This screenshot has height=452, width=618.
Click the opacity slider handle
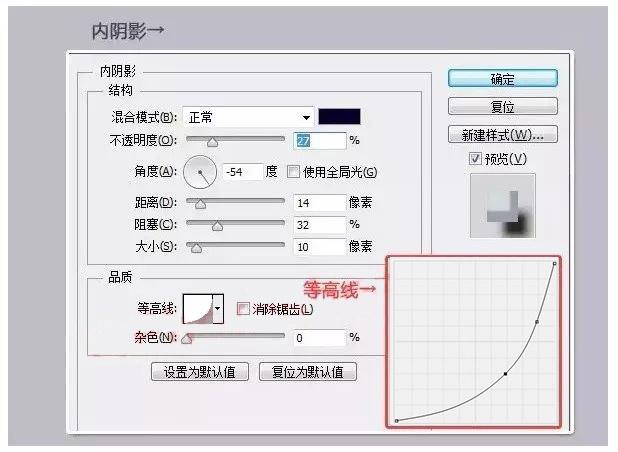click(212, 143)
